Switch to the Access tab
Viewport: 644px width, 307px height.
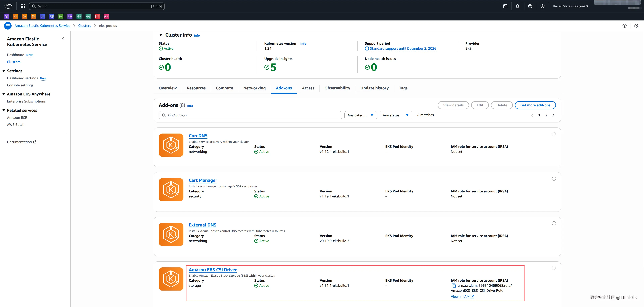pos(308,88)
